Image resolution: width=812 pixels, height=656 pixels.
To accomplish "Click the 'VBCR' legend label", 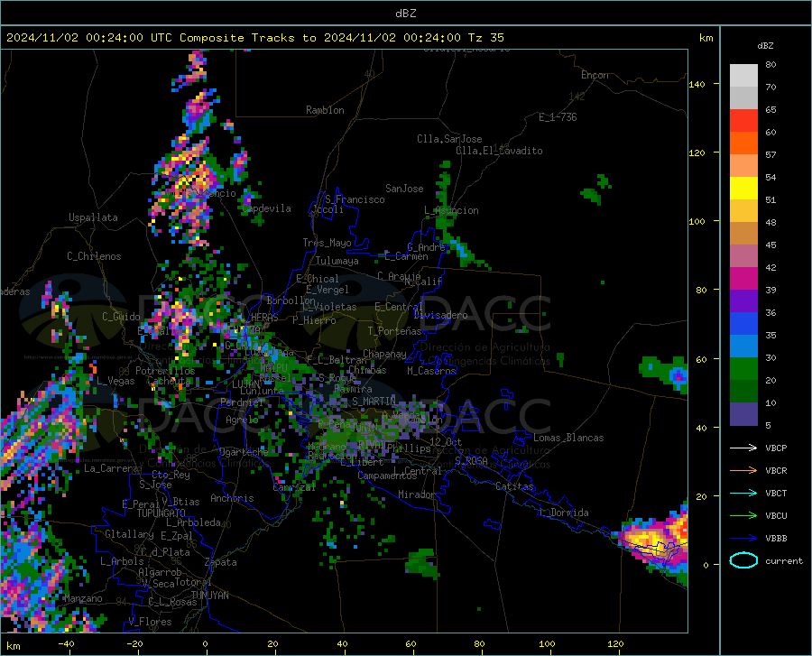I will point(776,471).
